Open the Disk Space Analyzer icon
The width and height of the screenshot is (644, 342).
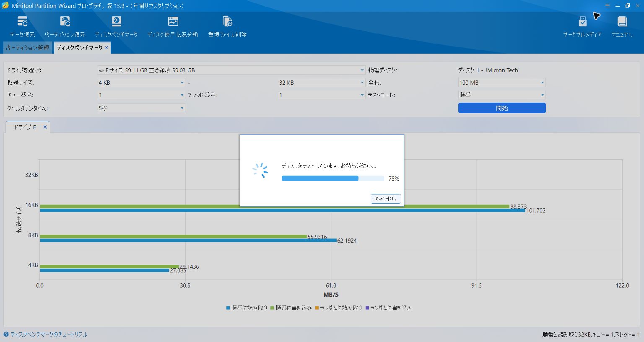click(173, 21)
